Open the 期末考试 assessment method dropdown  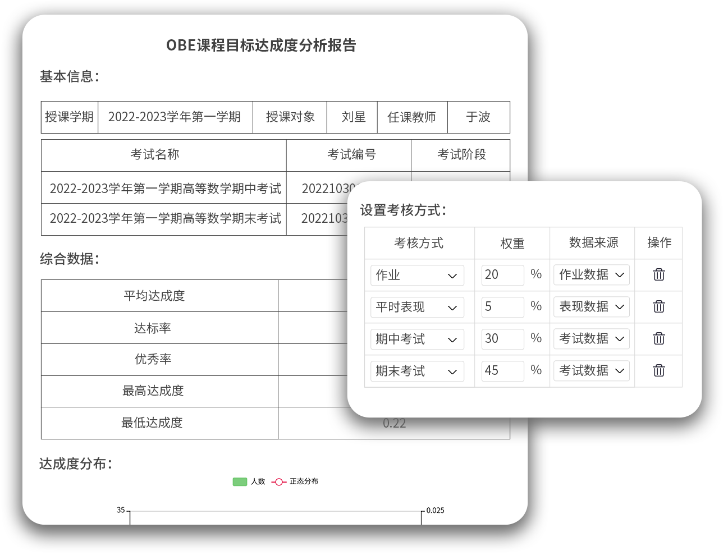[x=417, y=371]
